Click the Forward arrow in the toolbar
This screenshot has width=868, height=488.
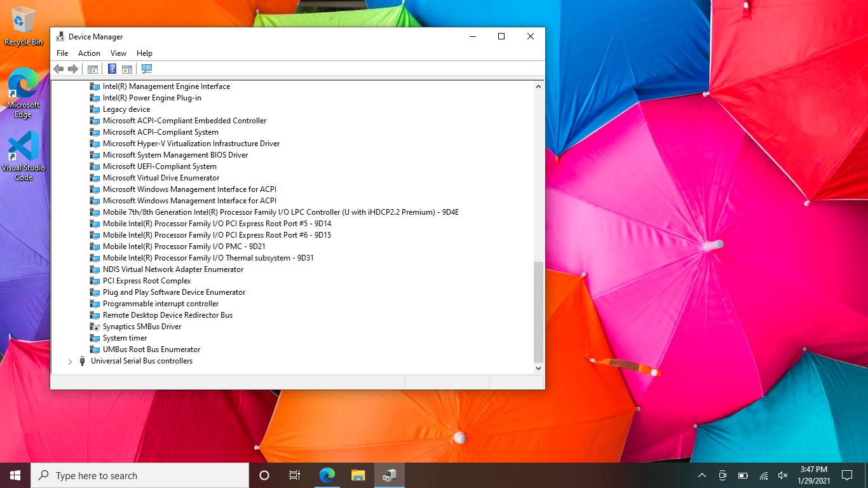click(x=73, y=69)
